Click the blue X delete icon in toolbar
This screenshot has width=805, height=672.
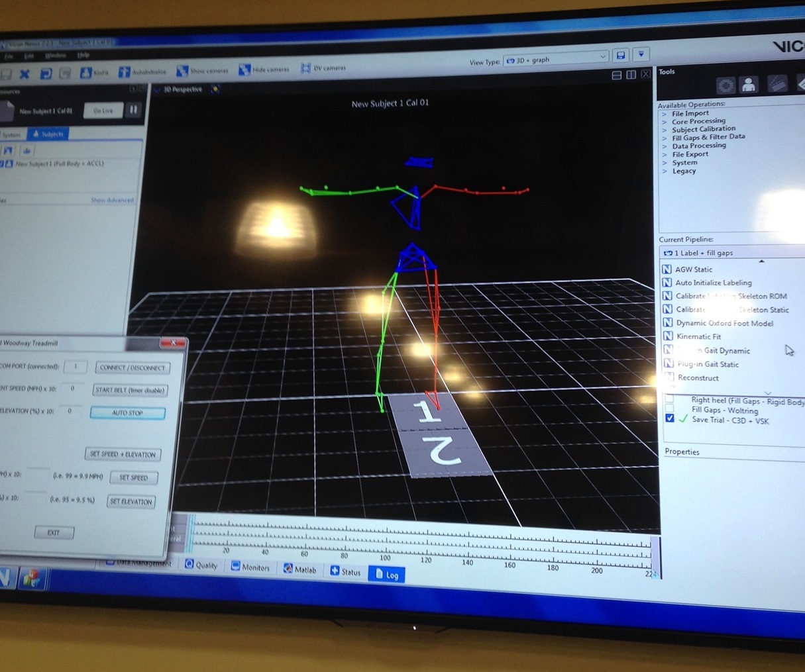point(25,74)
